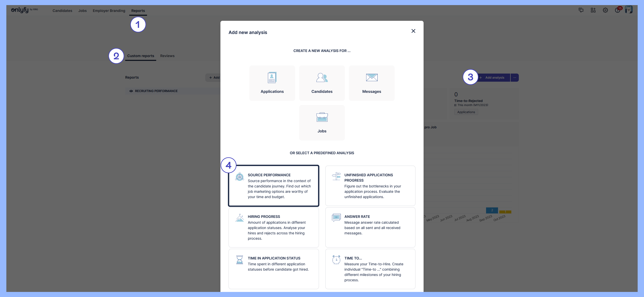Choose the Hiring Progress predefined analysis

click(x=273, y=227)
